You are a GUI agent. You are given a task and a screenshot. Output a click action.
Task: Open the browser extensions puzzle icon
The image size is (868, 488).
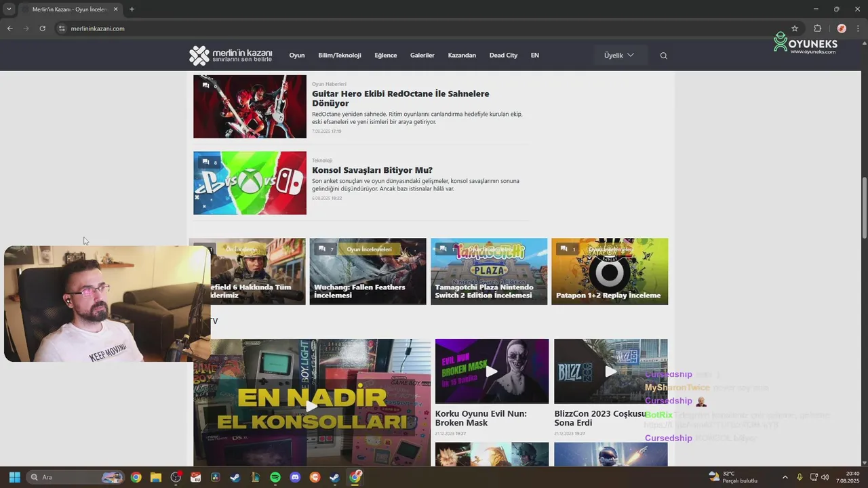coord(817,28)
